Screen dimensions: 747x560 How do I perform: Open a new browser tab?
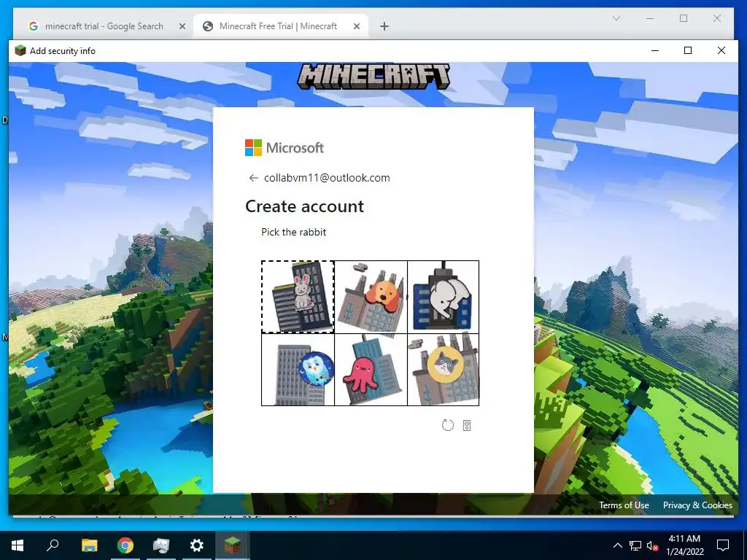click(384, 27)
